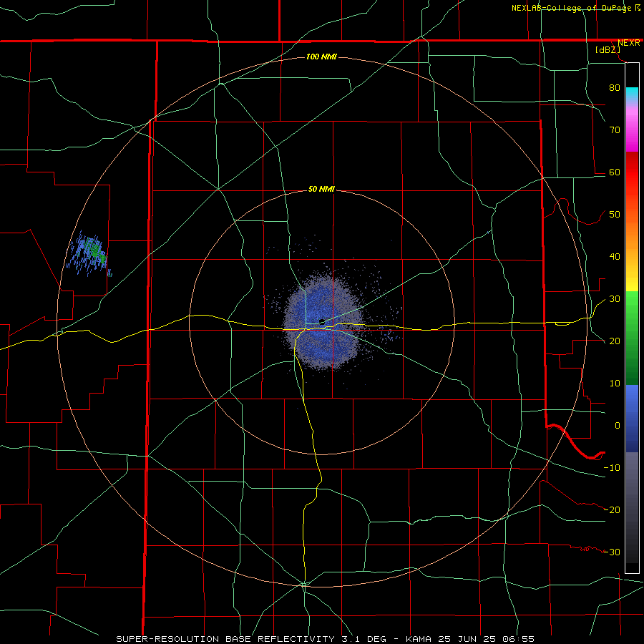Click the Super-Resolution Base Reflectivity caption text
The height and width of the screenshot is (644, 644).
coord(326,639)
